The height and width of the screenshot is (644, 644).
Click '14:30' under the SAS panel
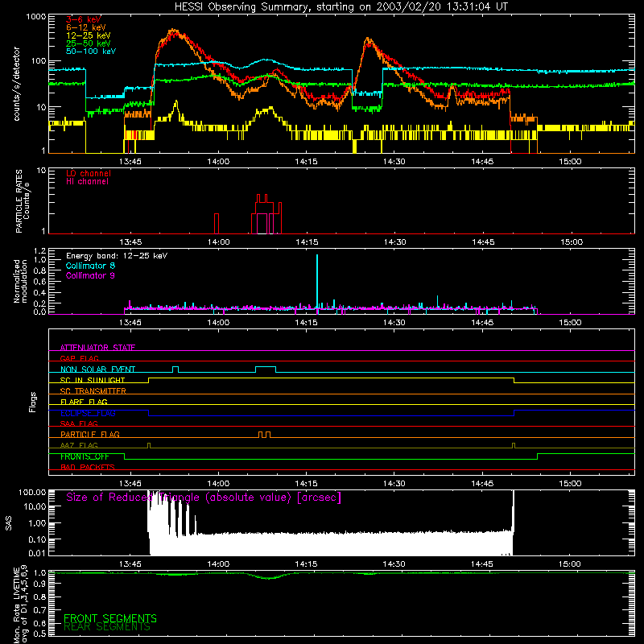[x=394, y=564]
